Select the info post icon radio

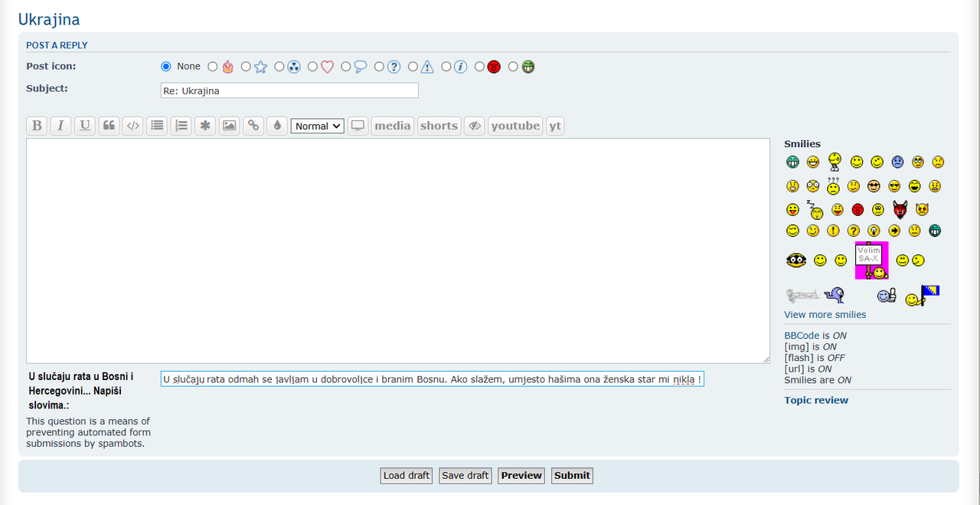tap(446, 67)
